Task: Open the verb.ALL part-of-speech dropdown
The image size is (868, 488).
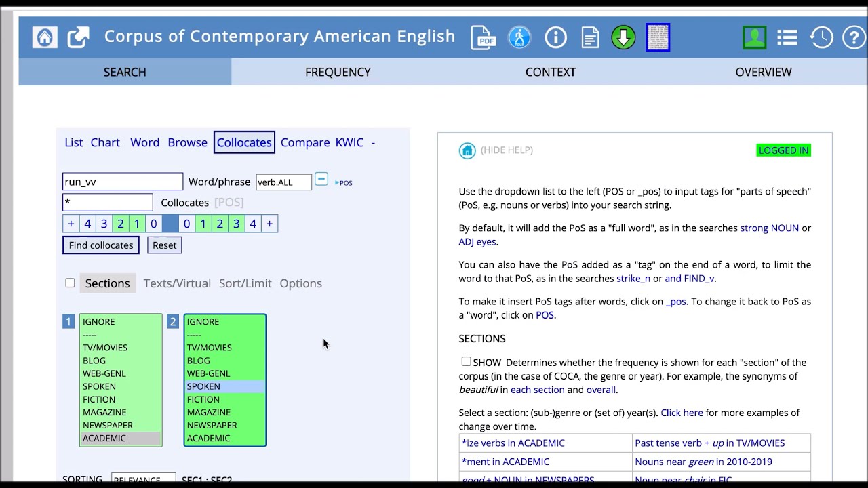Action: point(283,182)
